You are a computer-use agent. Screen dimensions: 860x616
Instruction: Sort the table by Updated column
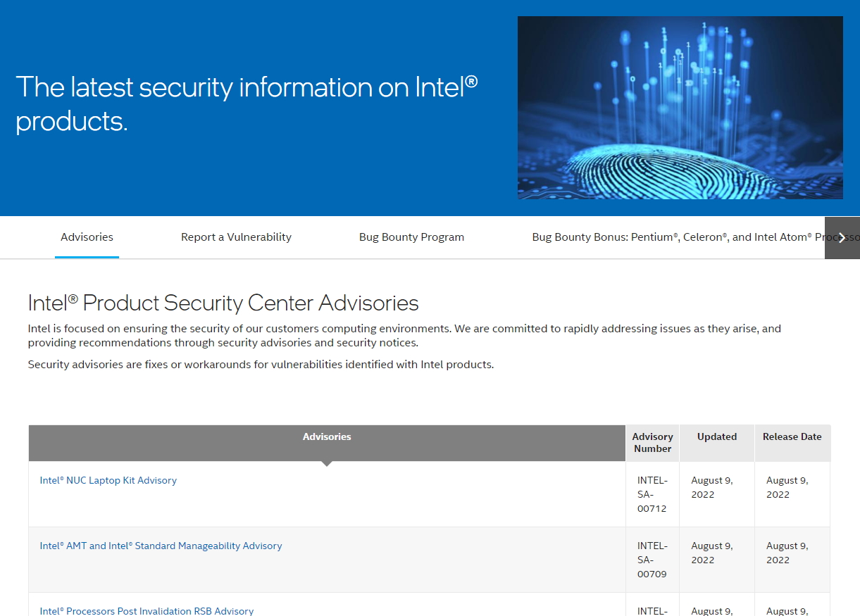tap(716, 436)
